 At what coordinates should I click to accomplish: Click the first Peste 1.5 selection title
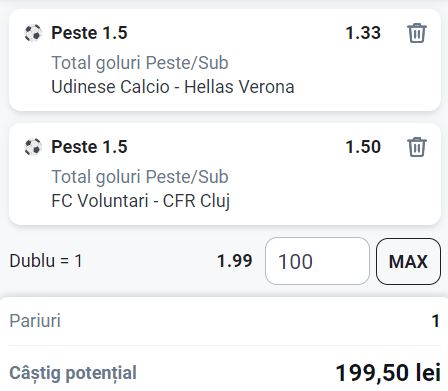point(89,33)
